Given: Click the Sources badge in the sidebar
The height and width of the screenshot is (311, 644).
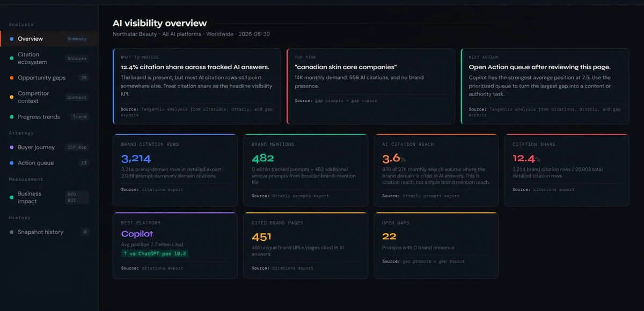Looking at the screenshot, I should [77, 58].
